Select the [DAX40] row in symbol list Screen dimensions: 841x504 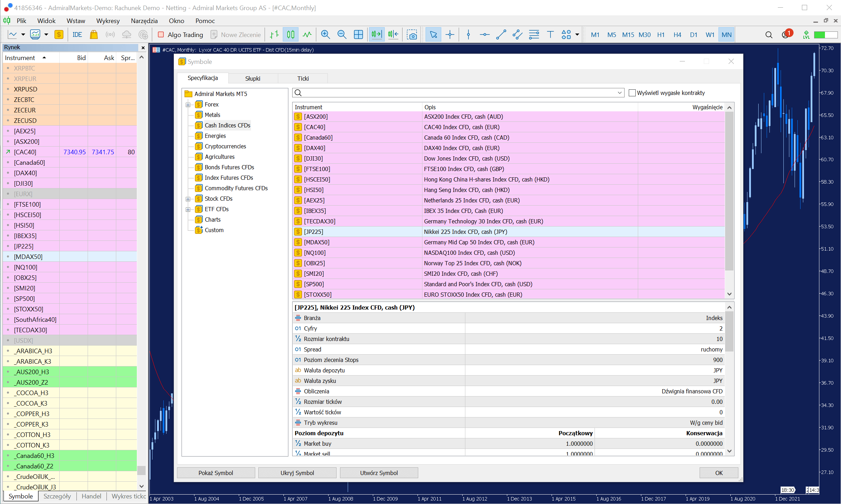(x=509, y=148)
